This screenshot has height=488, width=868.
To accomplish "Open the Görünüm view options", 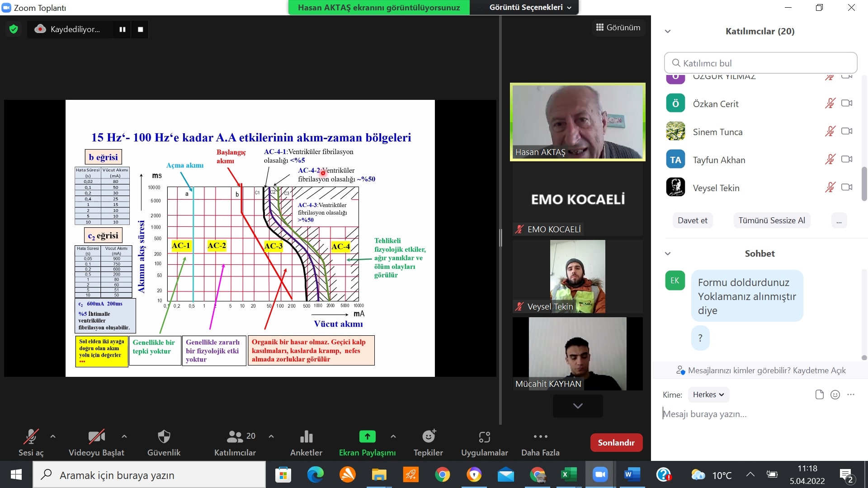I will point(618,28).
